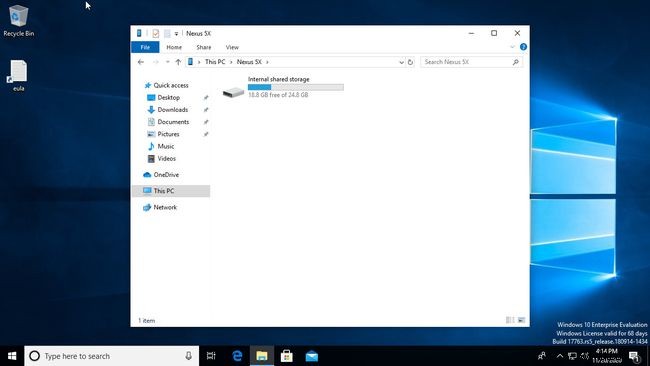Open the Windows Start menu
The width and height of the screenshot is (650, 366).
pos(12,356)
